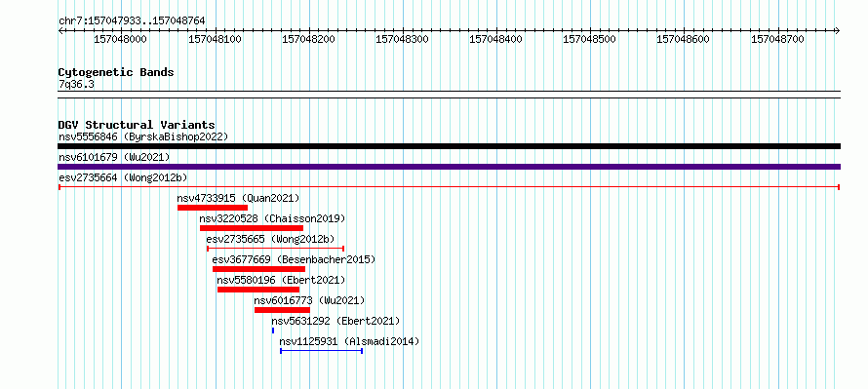The image size is (868, 389).
Task: Click the red nsv6016773 variant bar
Action: (x=282, y=310)
